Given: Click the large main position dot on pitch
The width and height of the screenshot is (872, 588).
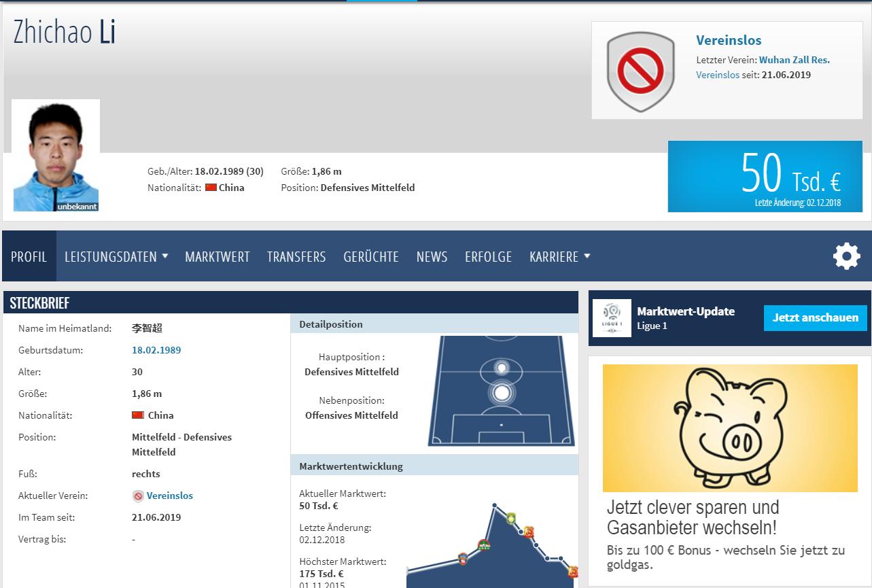Looking at the screenshot, I should click(502, 392).
